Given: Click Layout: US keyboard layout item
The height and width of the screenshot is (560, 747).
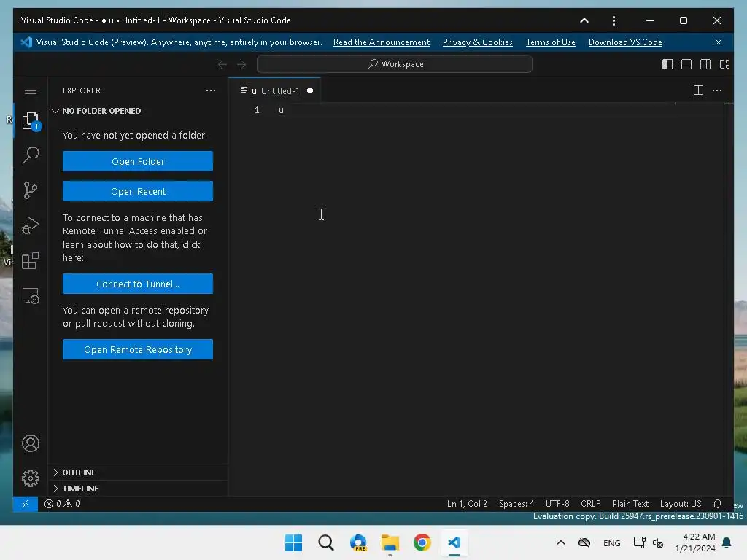Looking at the screenshot, I should tap(681, 504).
